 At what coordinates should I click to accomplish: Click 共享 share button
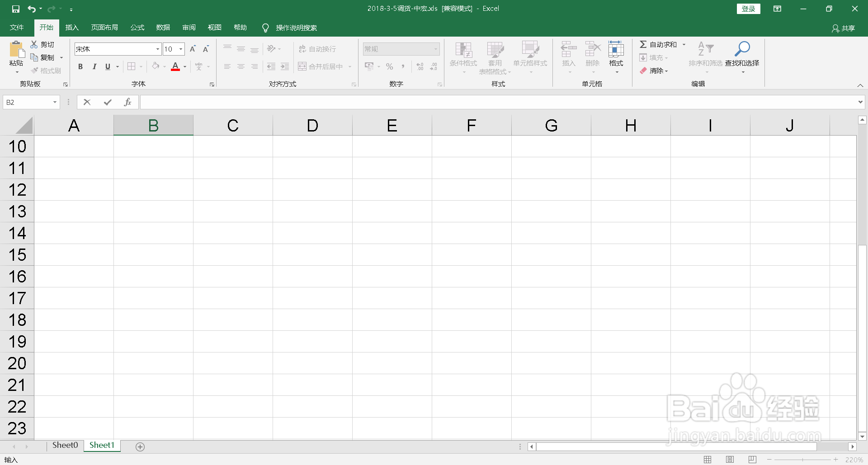(x=844, y=28)
